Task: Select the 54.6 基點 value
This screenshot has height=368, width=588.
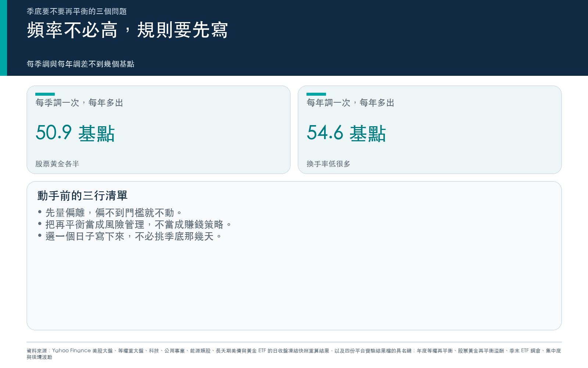Action: pyautogui.click(x=347, y=133)
